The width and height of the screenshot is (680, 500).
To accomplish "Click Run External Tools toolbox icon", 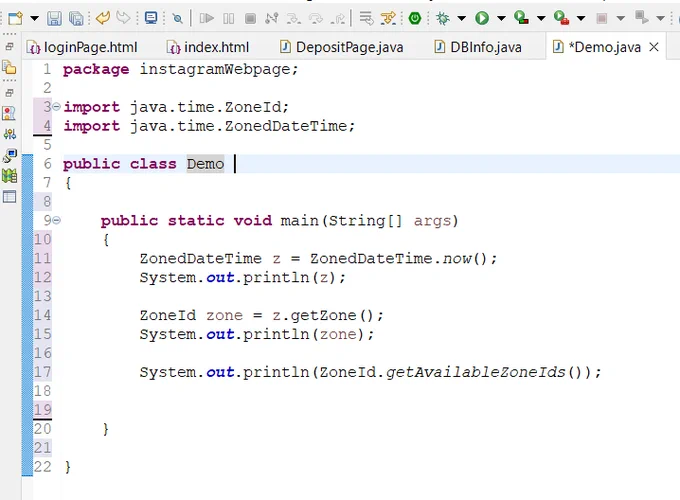I will click(561, 18).
